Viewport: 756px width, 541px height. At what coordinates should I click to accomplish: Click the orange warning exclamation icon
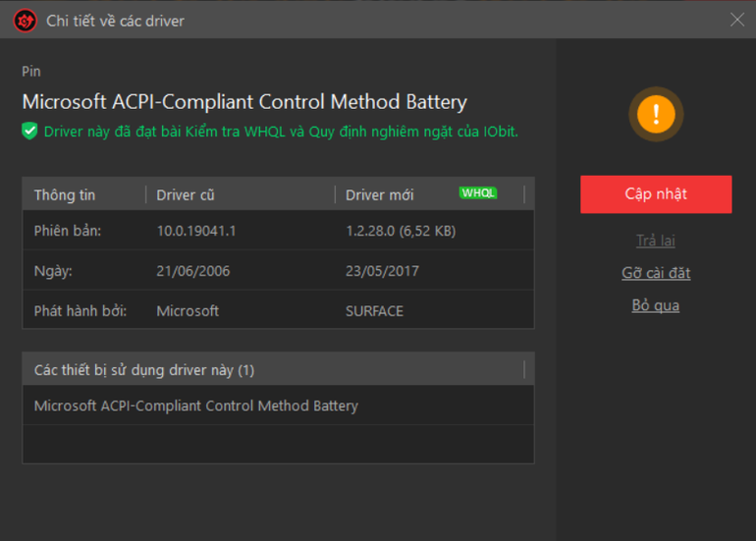[x=656, y=114]
